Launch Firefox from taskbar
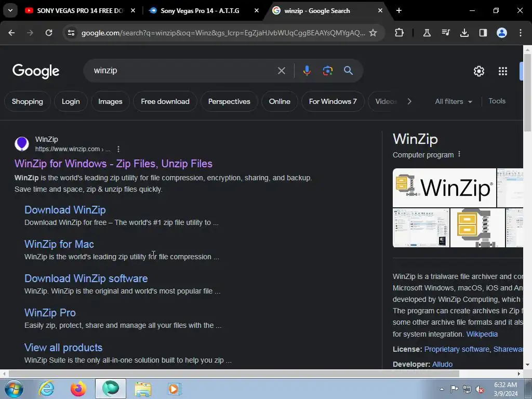The height and width of the screenshot is (399, 532). point(78,389)
